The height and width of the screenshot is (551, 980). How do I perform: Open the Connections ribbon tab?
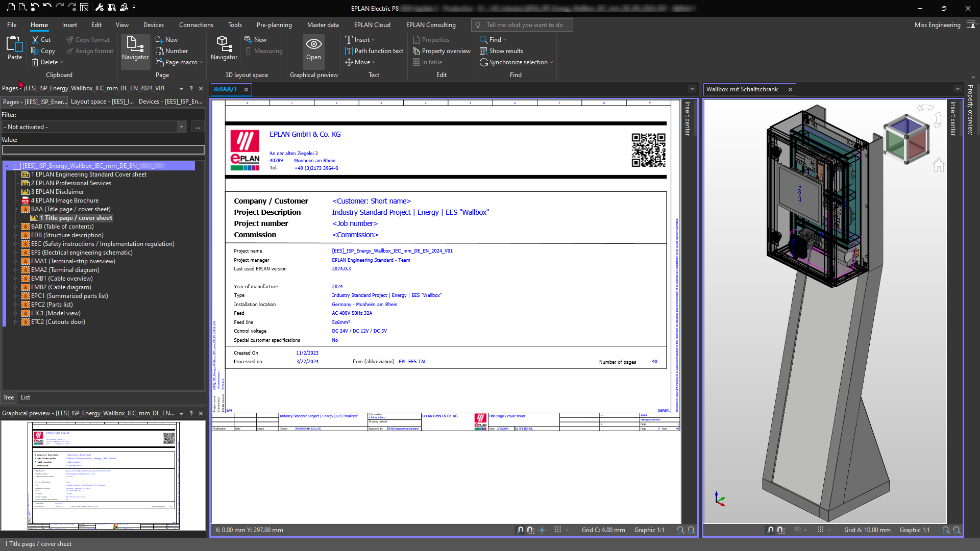coord(196,25)
